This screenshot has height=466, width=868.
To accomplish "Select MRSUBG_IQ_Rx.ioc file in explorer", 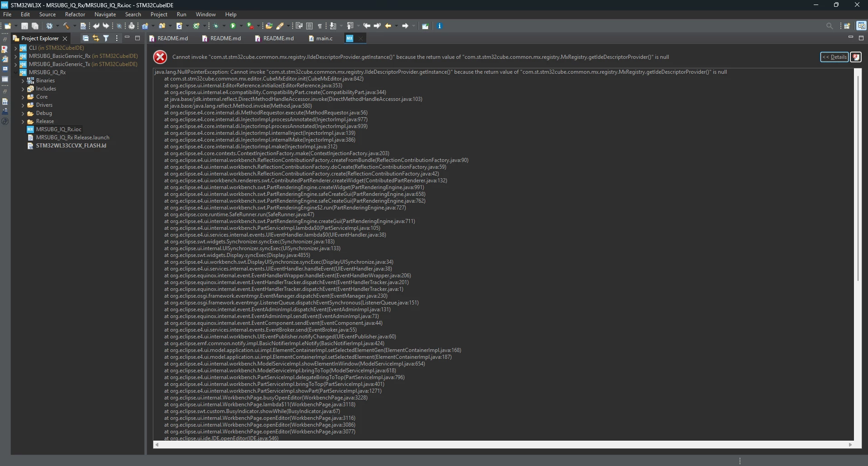I will pos(59,129).
